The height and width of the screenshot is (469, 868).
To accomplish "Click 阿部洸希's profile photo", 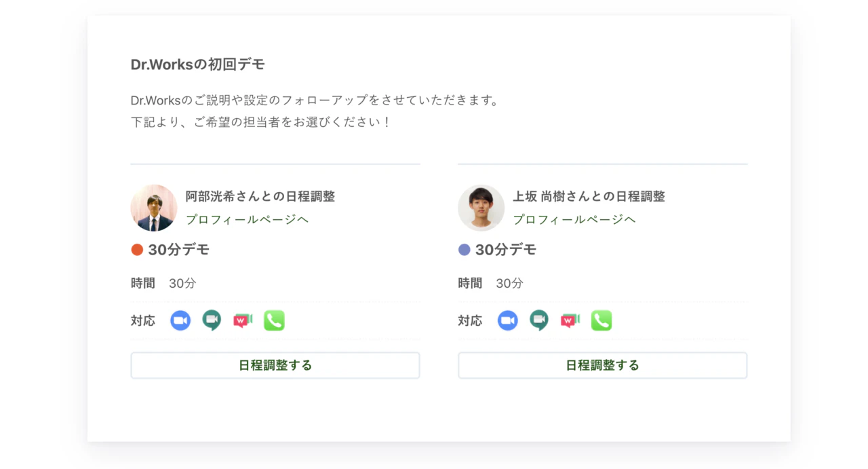I will coord(154,208).
